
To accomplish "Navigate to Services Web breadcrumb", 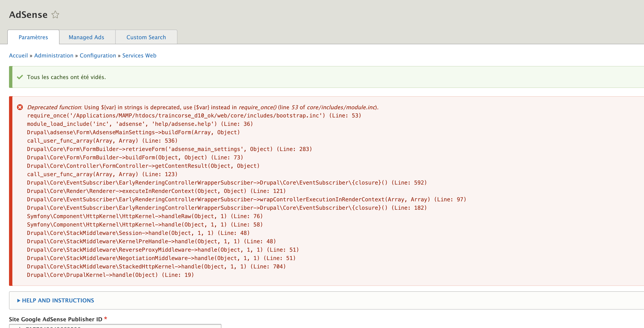I will coord(139,56).
